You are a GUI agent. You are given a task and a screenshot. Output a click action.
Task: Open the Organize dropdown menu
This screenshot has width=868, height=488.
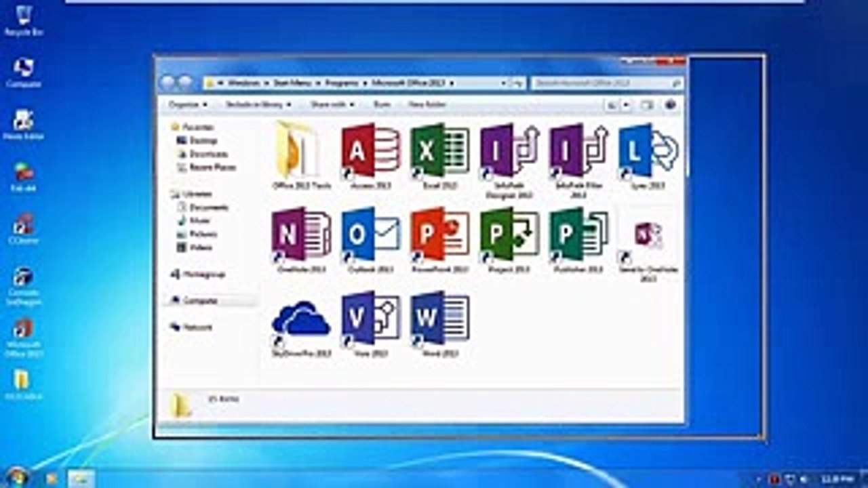[x=188, y=104]
